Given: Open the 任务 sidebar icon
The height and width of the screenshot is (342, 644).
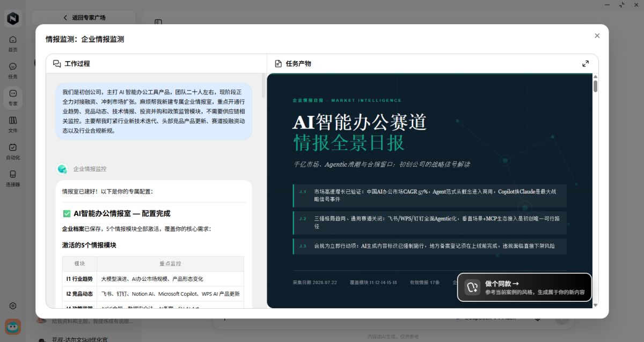Looking at the screenshot, I should 13,70.
